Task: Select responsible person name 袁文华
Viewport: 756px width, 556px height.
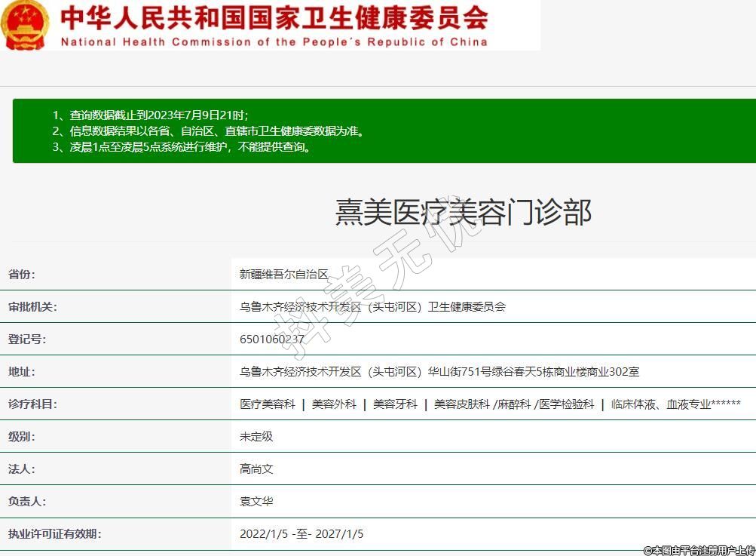Action: (x=256, y=502)
